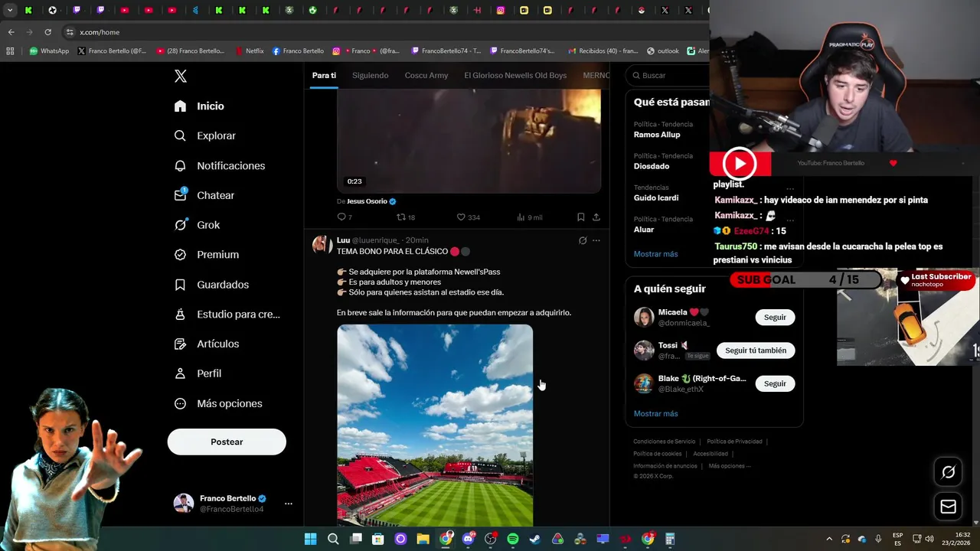The width and height of the screenshot is (980, 551).
Task: Open Spotify from the taskbar
Action: point(512,539)
